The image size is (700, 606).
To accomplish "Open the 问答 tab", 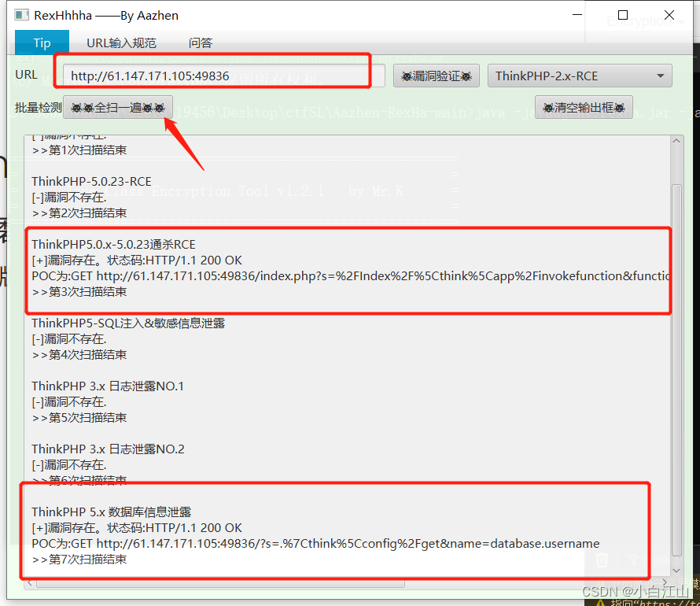I will tap(200, 42).
